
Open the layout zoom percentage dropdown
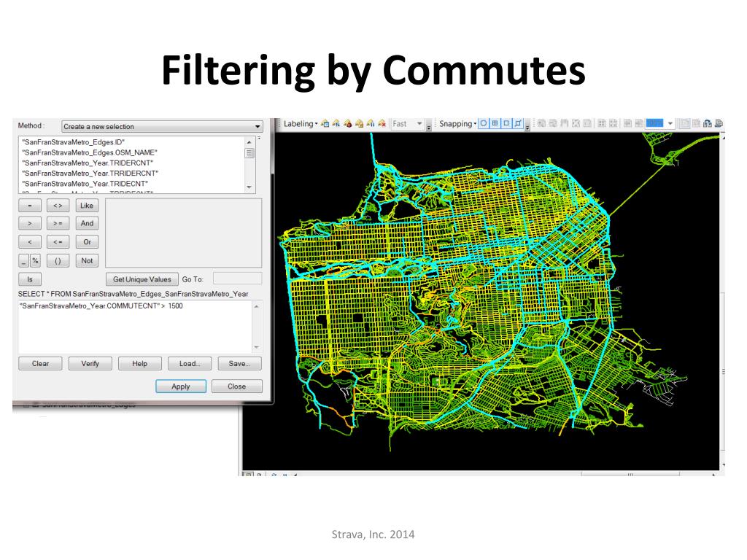[670, 124]
